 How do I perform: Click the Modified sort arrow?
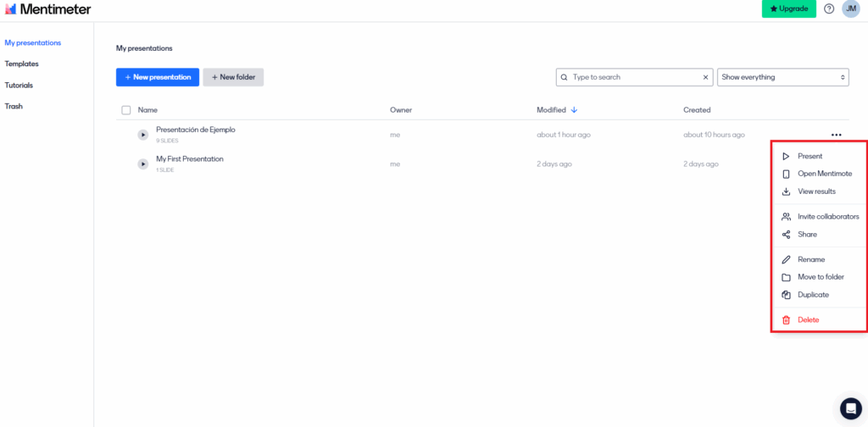574,110
